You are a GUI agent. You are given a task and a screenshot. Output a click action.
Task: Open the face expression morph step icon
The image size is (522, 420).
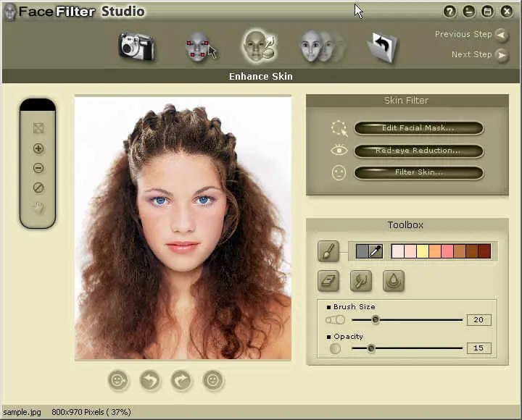tap(321, 46)
